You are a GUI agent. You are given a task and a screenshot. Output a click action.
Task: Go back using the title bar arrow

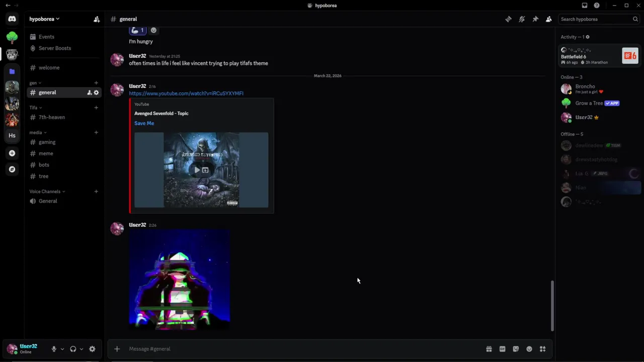pos(8,6)
